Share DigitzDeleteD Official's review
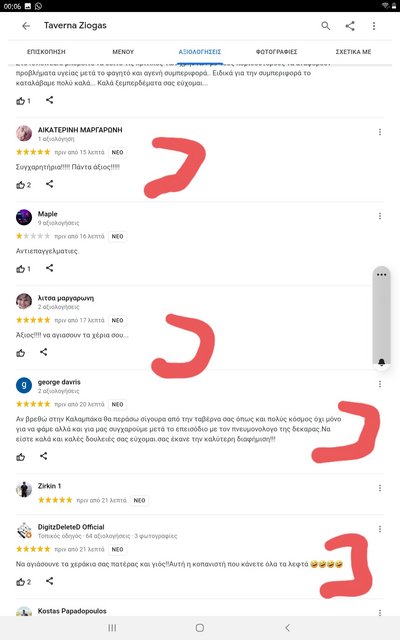The width and height of the screenshot is (400, 640). click(49, 581)
